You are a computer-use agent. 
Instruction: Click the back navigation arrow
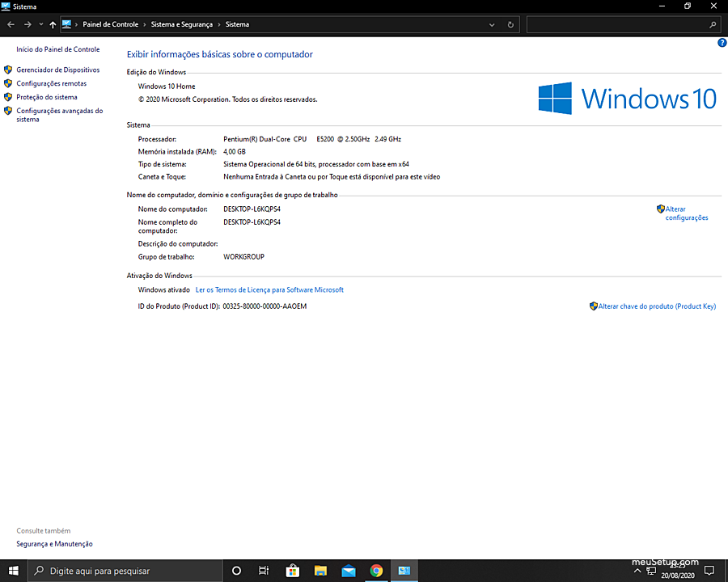point(11,25)
